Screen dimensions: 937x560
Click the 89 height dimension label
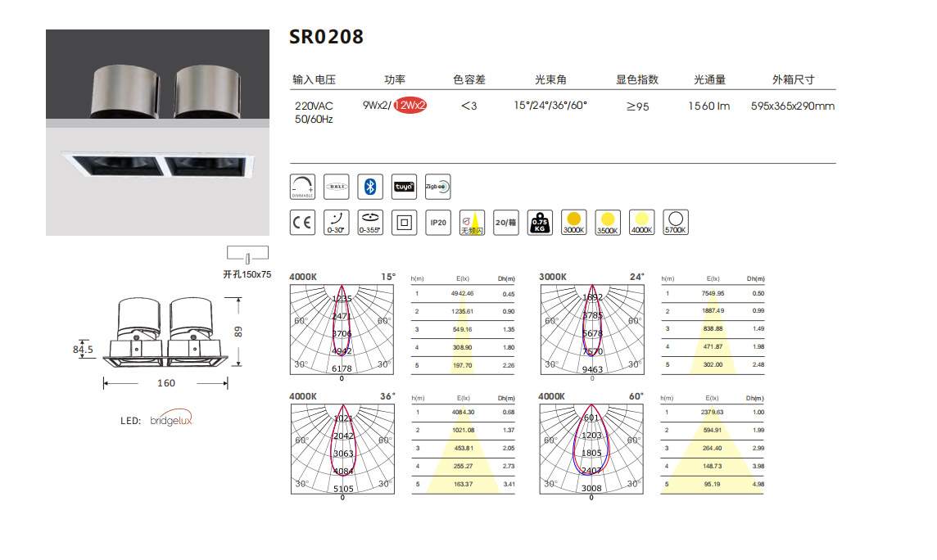[x=239, y=332]
